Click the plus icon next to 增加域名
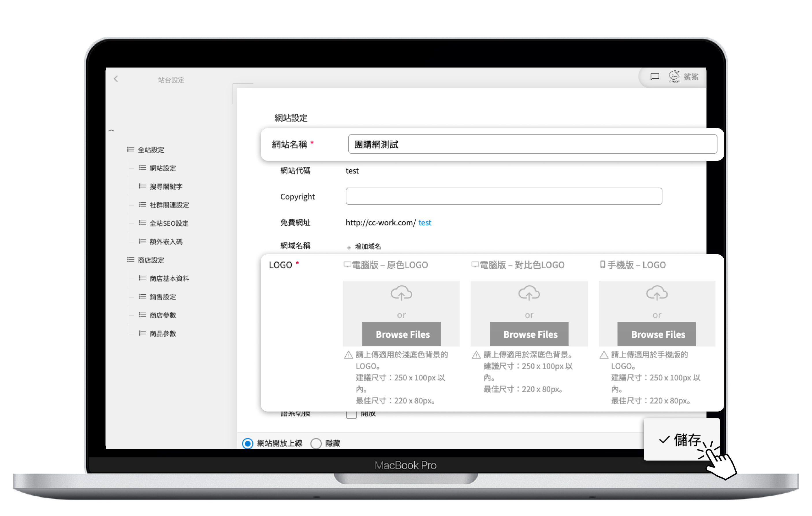Viewport: 812px width, 516px height. click(x=349, y=247)
